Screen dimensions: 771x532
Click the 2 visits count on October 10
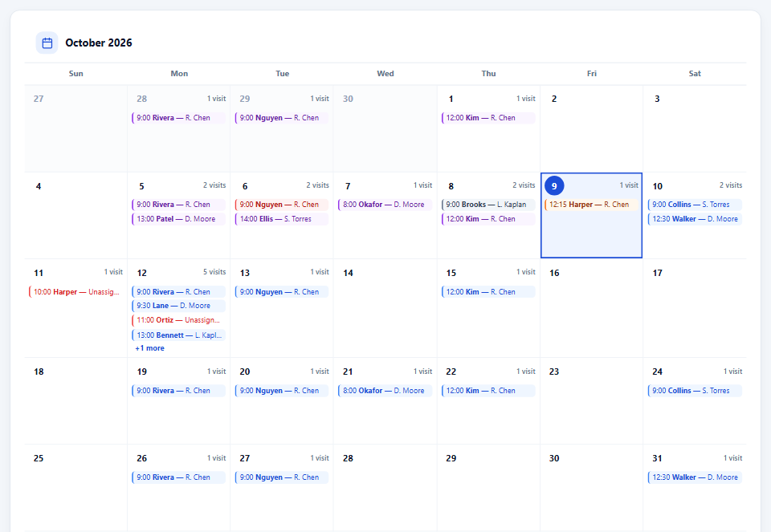point(731,185)
